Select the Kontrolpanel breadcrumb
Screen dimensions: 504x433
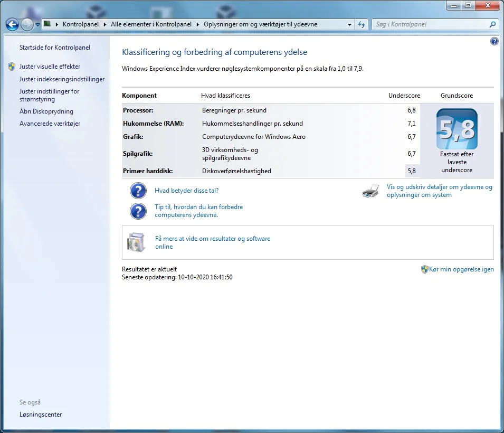click(x=81, y=24)
